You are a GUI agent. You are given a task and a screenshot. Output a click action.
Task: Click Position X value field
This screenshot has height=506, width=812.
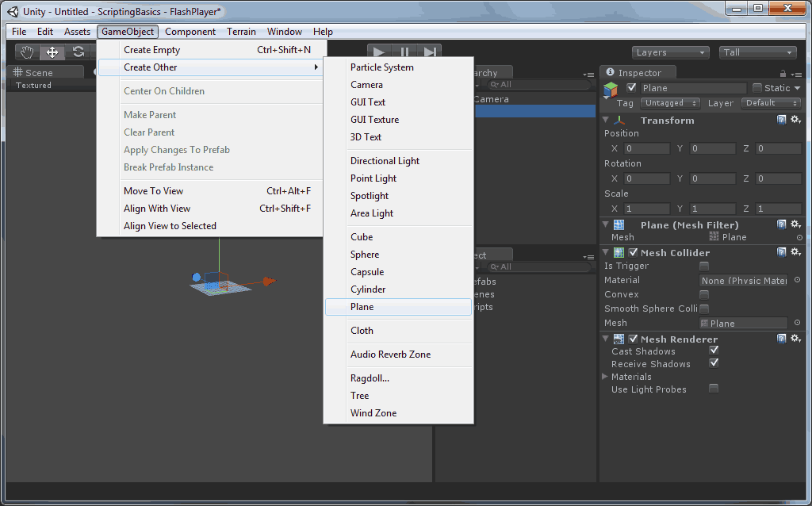click(x=647, y=148)
